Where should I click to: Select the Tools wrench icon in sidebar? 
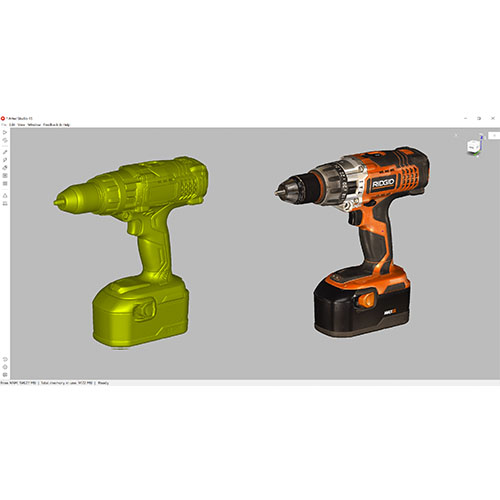pyautogui.click(x=5, y=160)
